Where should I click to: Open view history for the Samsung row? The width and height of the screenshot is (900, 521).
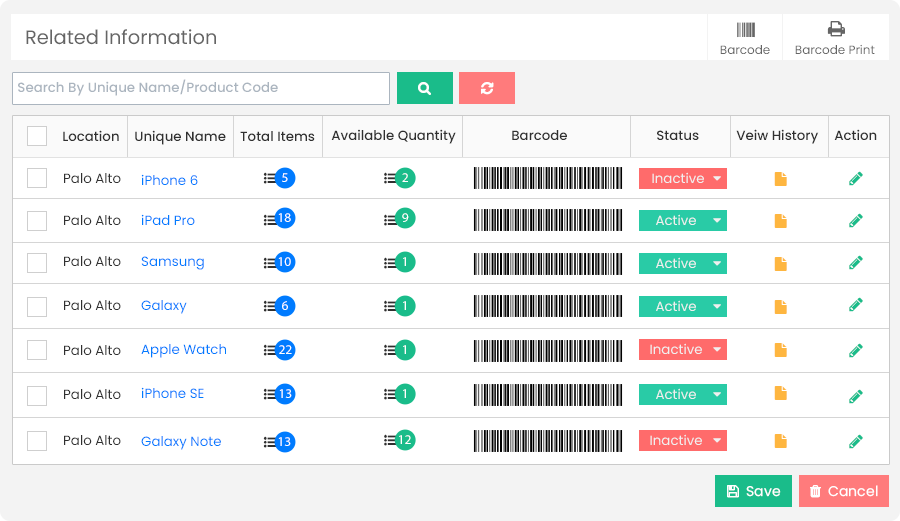point(781,264)
